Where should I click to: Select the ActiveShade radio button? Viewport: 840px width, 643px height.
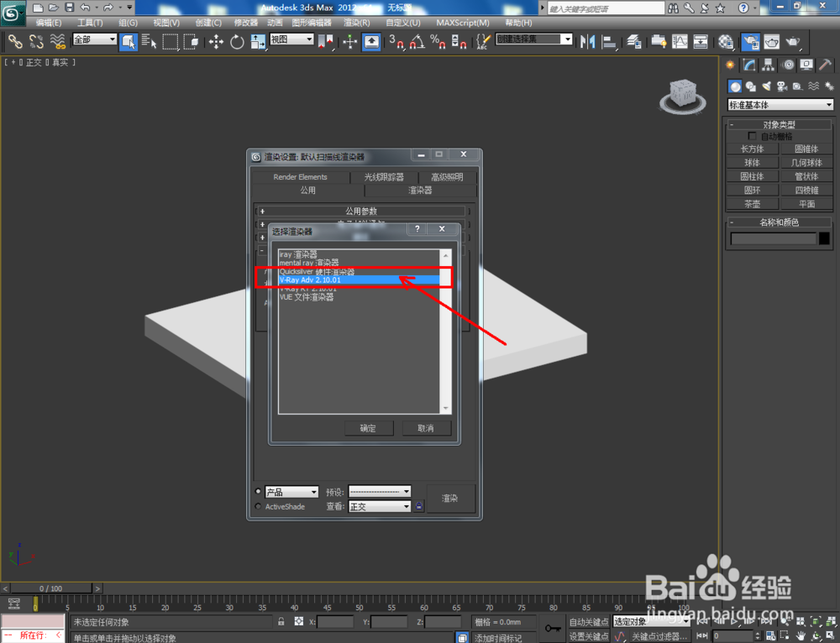point(258,506)
